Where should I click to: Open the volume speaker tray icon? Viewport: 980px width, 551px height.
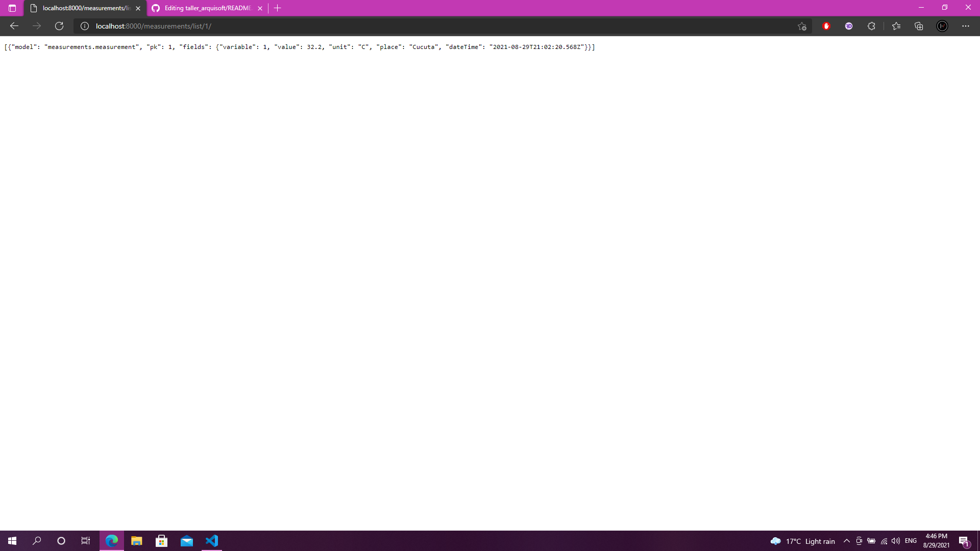pos(896,541)
